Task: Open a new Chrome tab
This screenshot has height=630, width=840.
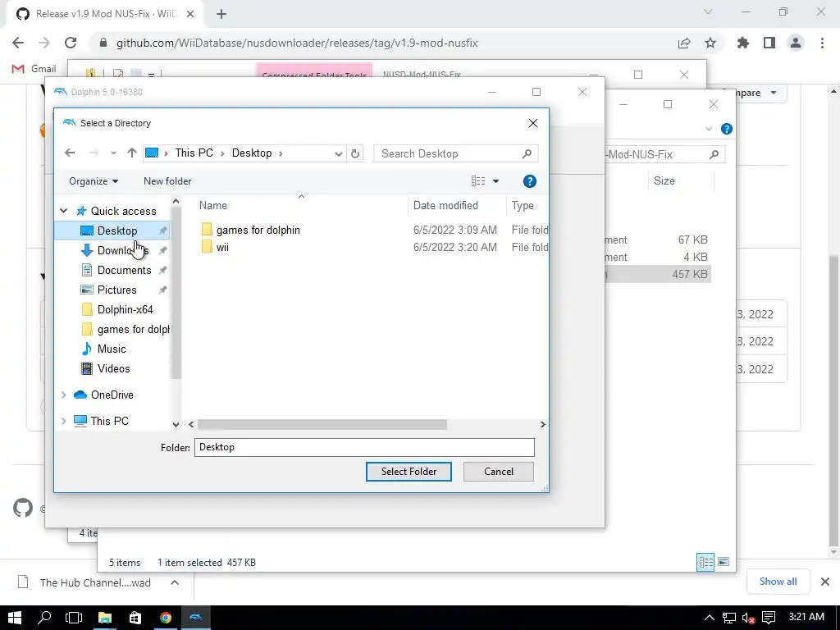Action: [221, 14]
